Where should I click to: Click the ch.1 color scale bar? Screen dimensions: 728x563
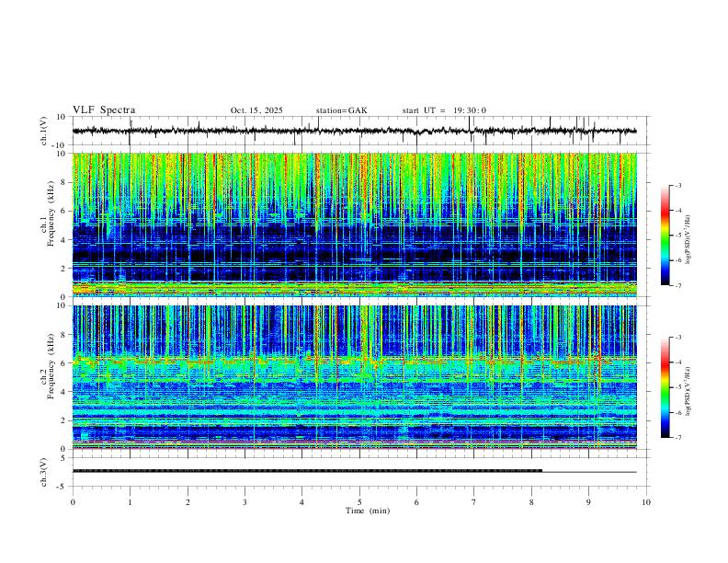pyautogui.click(x=665, y=236)
